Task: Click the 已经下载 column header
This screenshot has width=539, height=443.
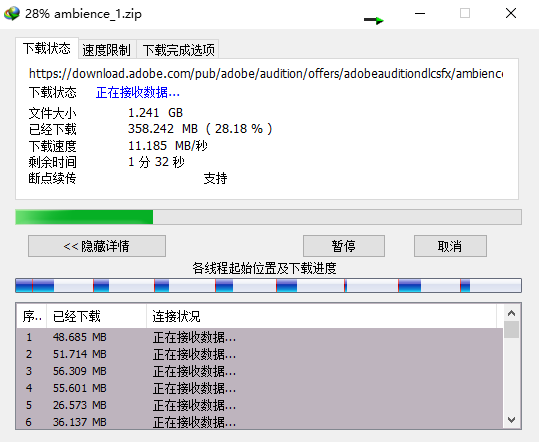Action: 97,316
